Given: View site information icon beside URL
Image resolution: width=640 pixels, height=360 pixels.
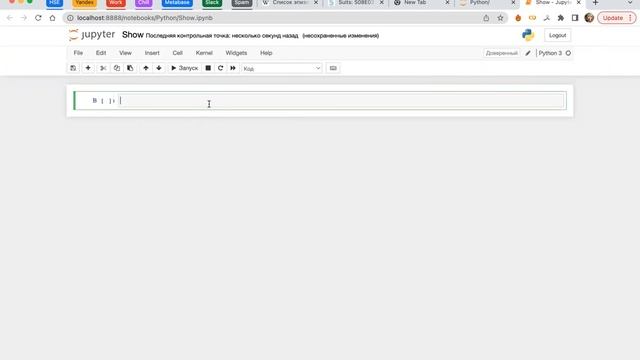Looking at the screenshot, I should (x=70, y=18).
